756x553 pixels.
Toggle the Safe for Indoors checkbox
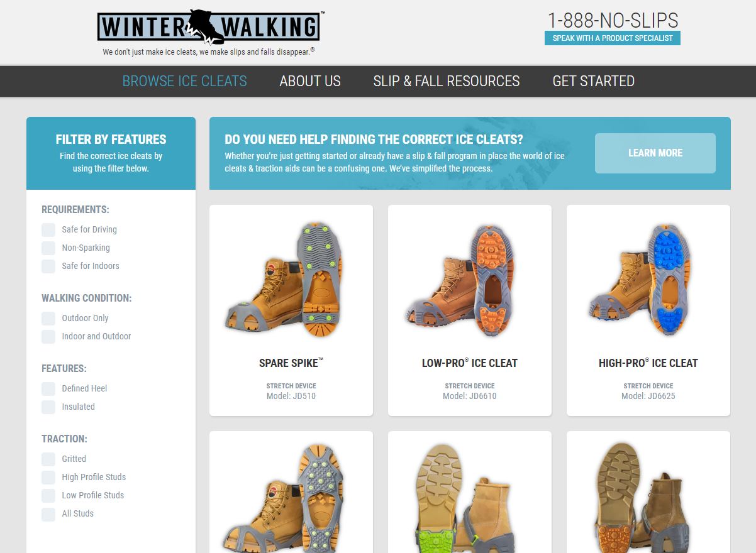click(x=48, y=266)
